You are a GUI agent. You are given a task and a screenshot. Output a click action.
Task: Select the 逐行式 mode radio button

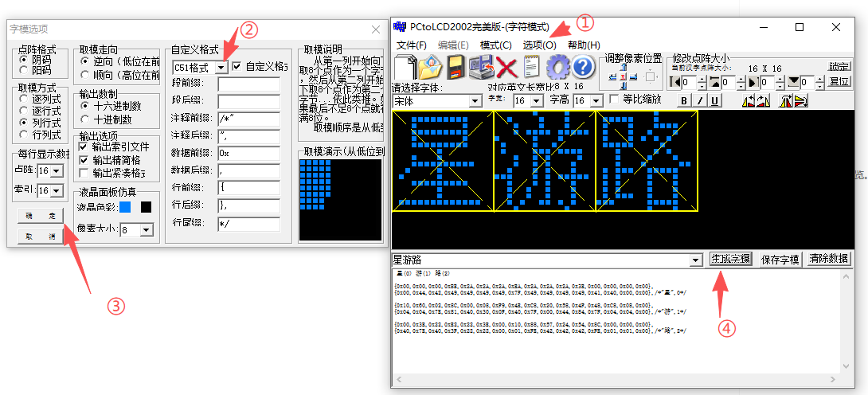tap(23, 111)
